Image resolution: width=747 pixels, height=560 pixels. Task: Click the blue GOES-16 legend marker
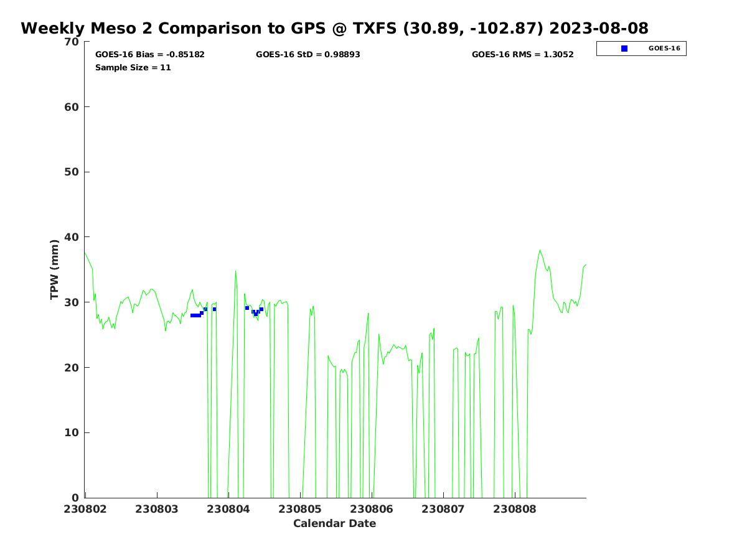click(624, 49)
